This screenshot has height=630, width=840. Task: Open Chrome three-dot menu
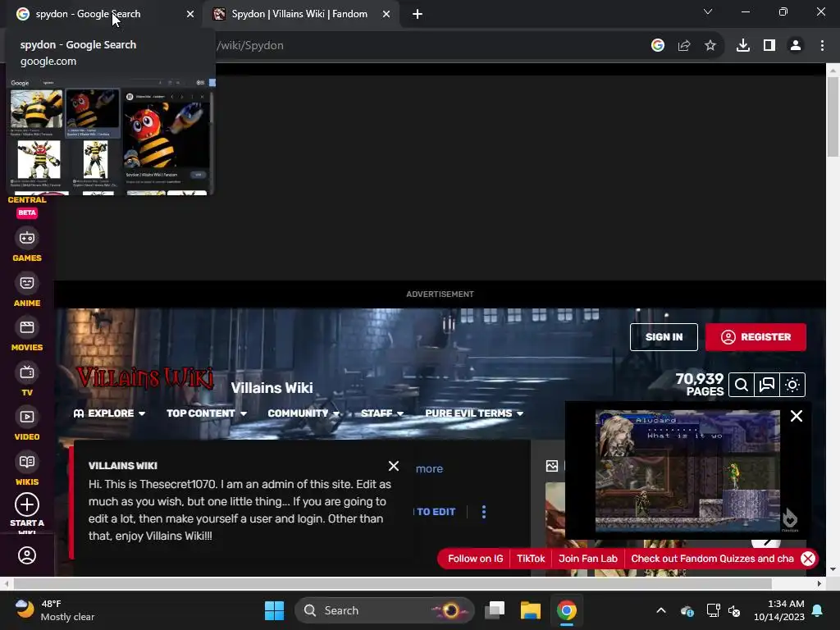pyautogui.click(x=822, y=46)
